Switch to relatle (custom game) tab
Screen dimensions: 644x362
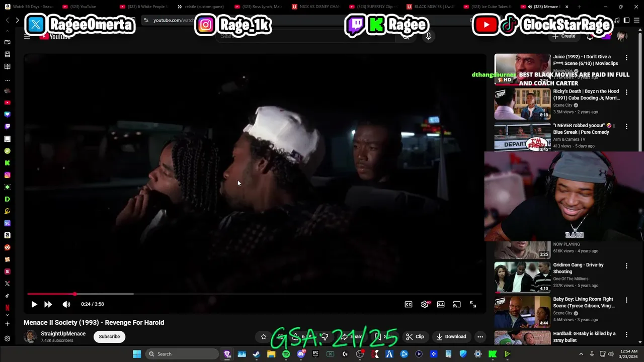201,7
